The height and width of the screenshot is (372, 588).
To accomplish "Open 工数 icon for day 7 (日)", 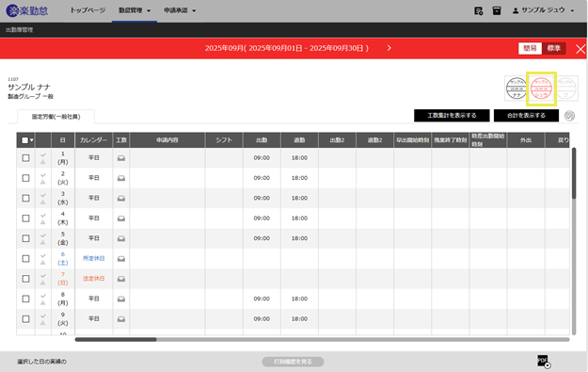I will point(121,279).
